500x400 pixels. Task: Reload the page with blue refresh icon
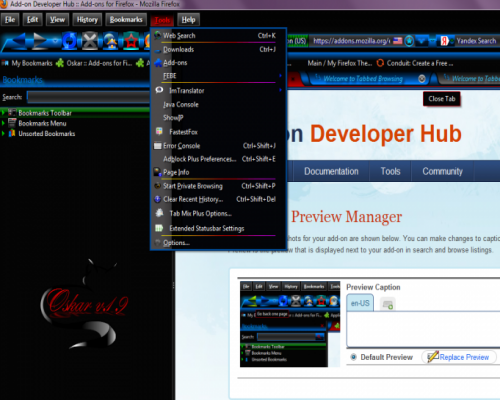[70, 41]
